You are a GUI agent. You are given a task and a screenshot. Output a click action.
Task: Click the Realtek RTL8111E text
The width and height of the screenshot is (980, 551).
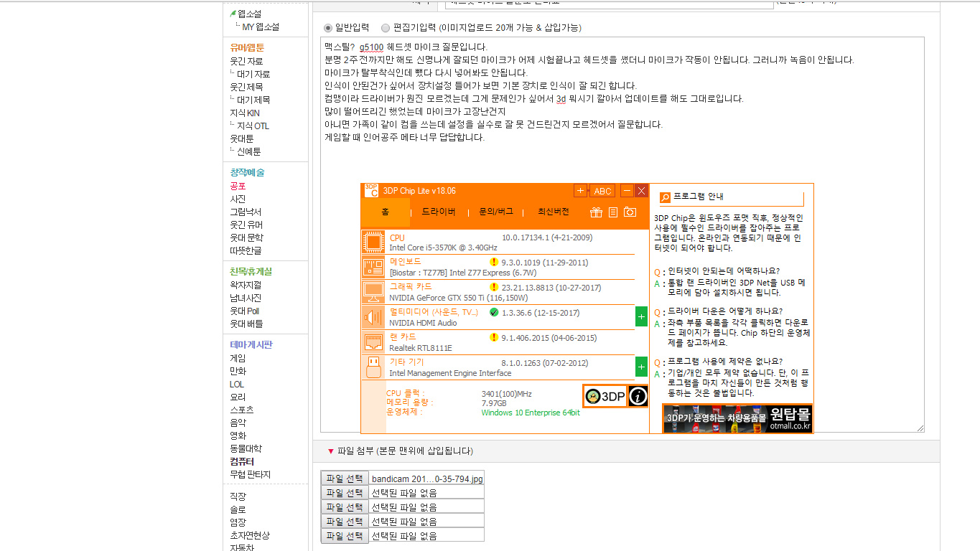tap(421, 348)
